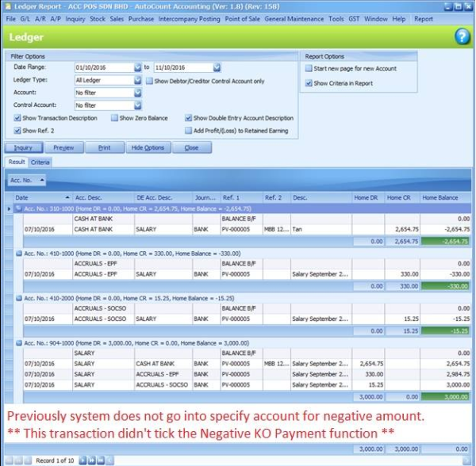Click the Record 1 of 10 indicator

(x=55, y=460)
